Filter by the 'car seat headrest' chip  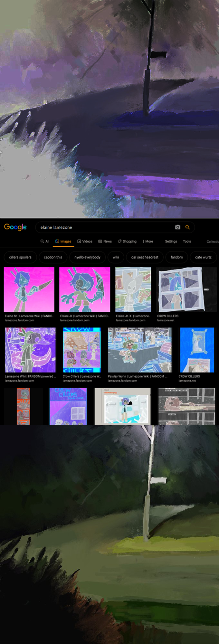145,257
